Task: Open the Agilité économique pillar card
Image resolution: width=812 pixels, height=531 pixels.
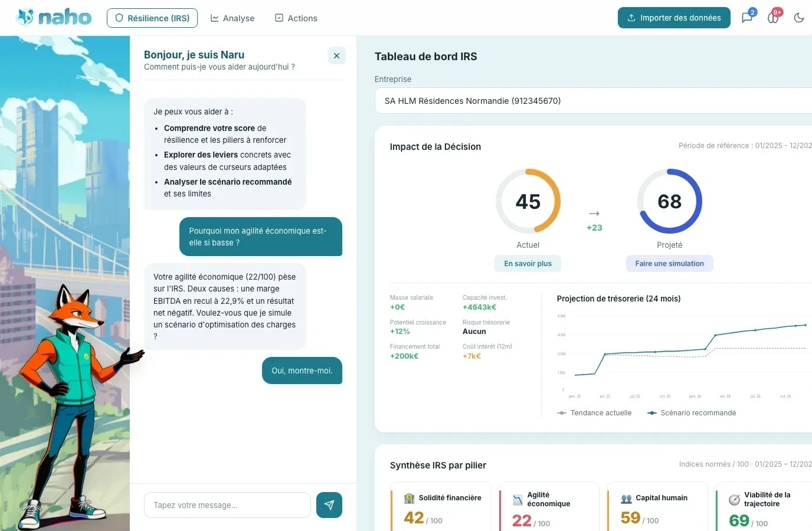Action: (x=549, y=507)
